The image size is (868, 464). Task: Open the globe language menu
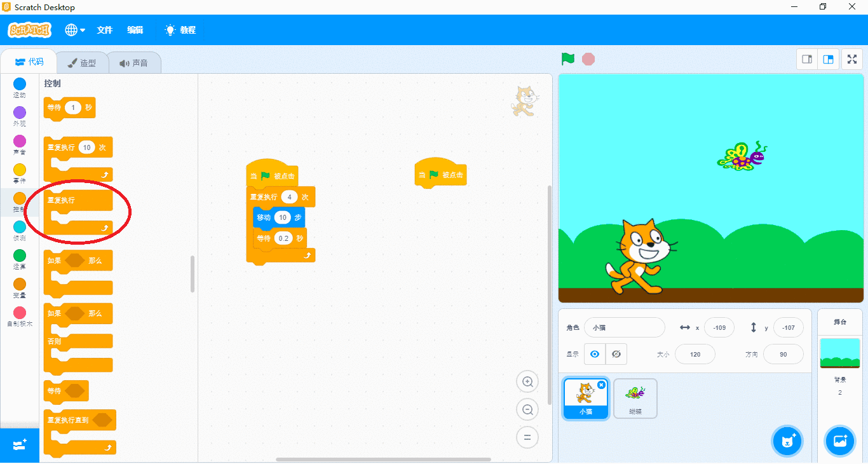tap(75, 30)
